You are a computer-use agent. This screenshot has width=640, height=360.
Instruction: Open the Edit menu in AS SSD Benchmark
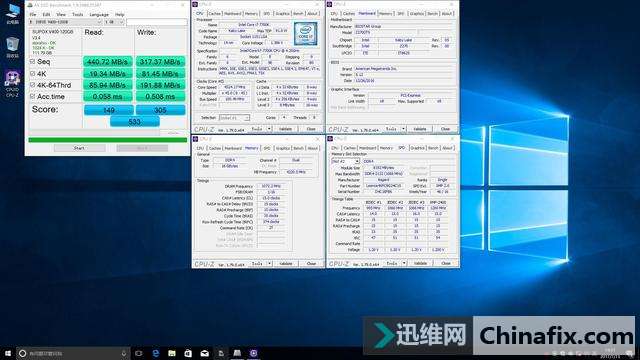pyautogui.click(x=47, y=14)
